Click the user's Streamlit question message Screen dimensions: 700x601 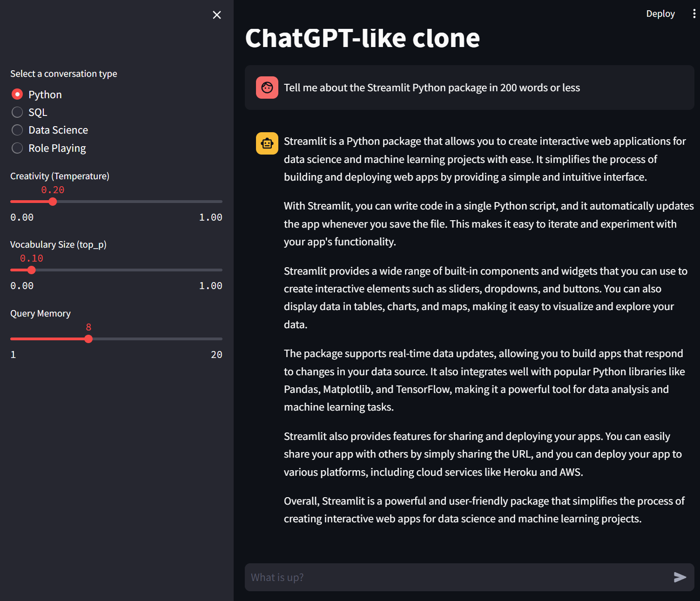[x=432, y=88]
